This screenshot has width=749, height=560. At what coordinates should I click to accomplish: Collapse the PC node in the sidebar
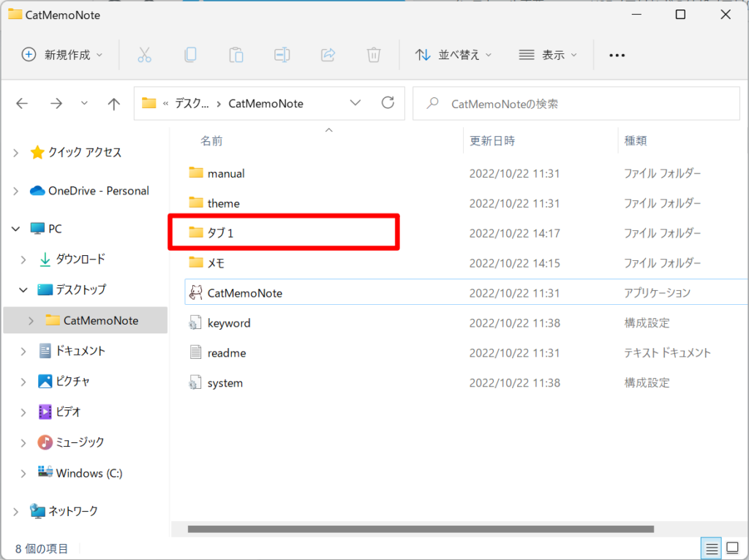click(x=16, y=228)
